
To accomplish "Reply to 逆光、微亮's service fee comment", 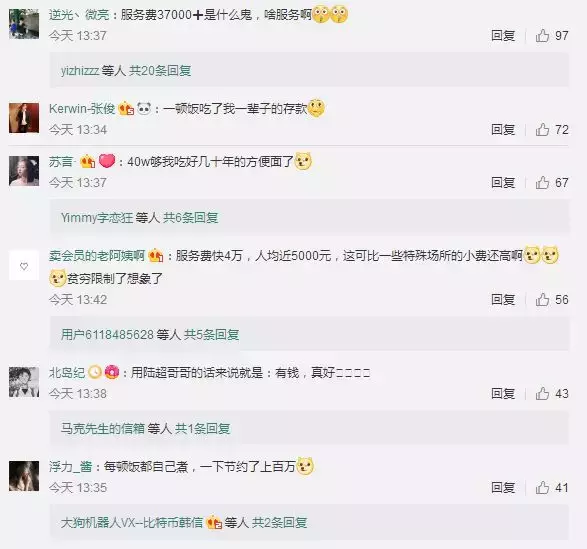I will (x=503, y=36).
